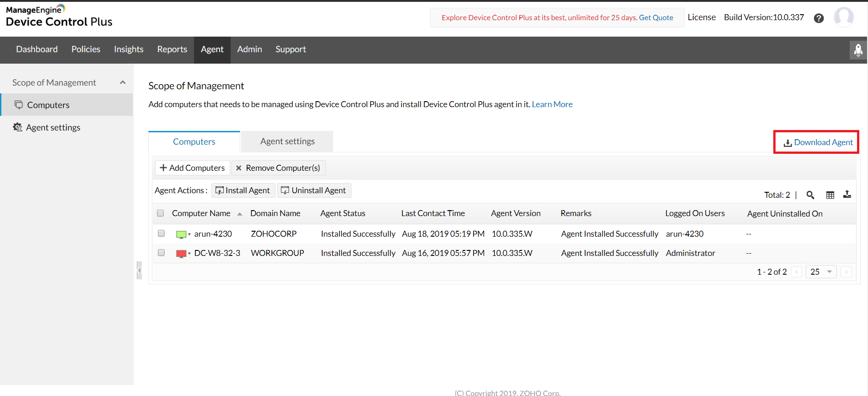The width and height of the screenshot is (868, 396).
Task: Click the sidebar collapse splitter handle
Action: tap(139, 270)
